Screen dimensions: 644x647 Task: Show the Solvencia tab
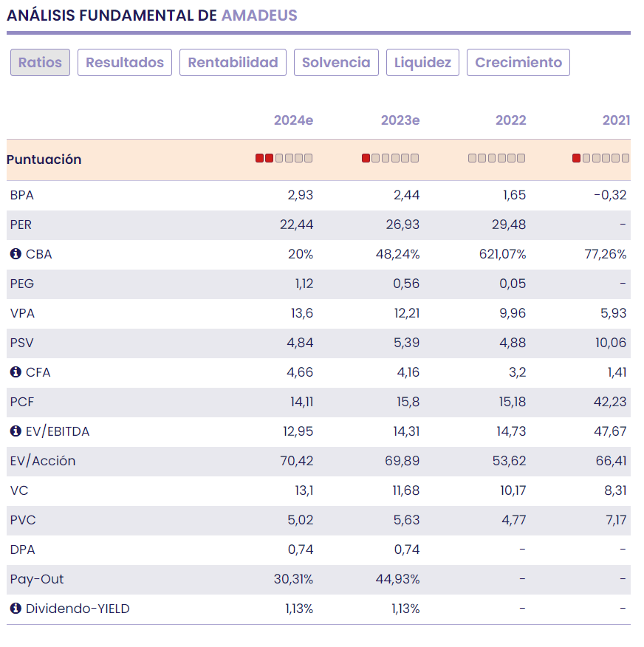[x=336, y=63]
